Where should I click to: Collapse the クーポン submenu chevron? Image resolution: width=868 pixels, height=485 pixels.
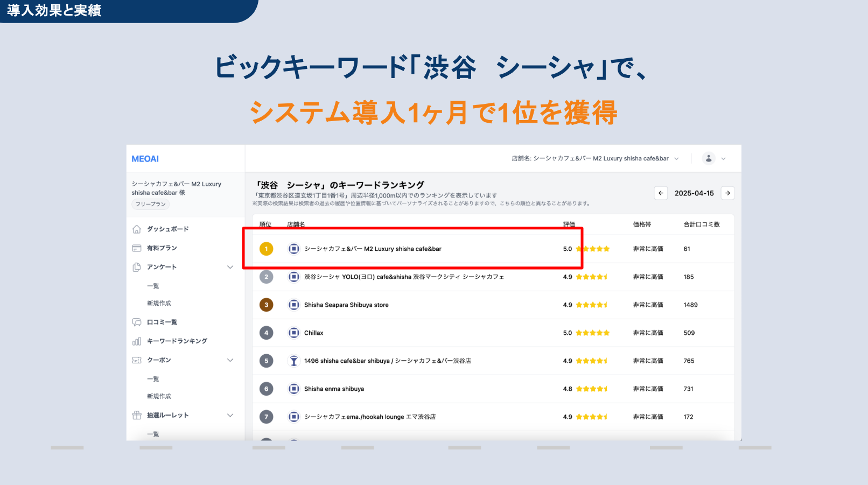[x=230, y=360]
